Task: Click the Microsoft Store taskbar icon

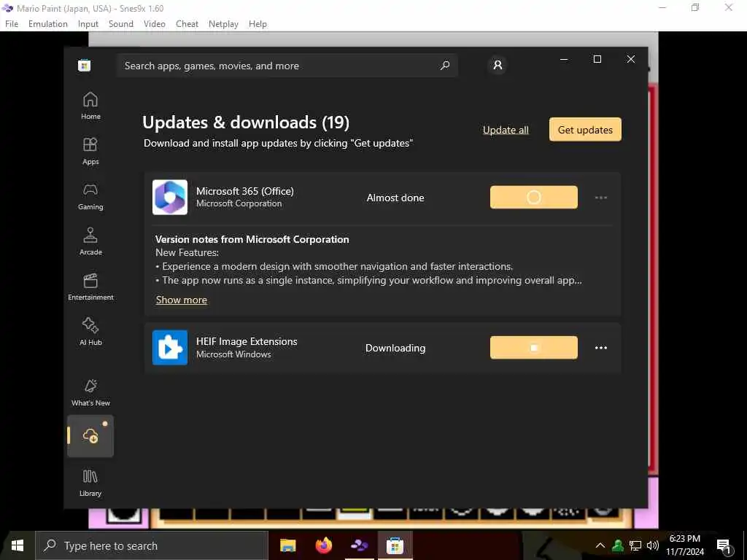Action: tap(395, 545)
